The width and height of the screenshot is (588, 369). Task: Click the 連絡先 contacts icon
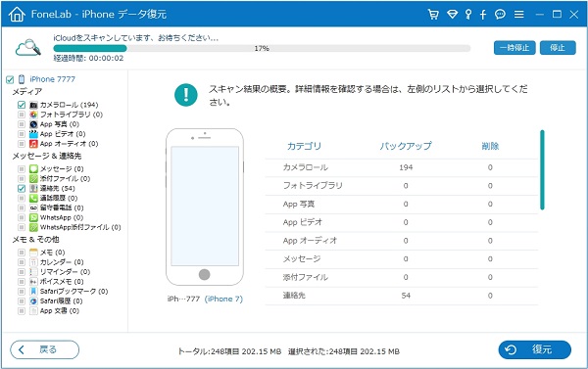tap(33, 189)
